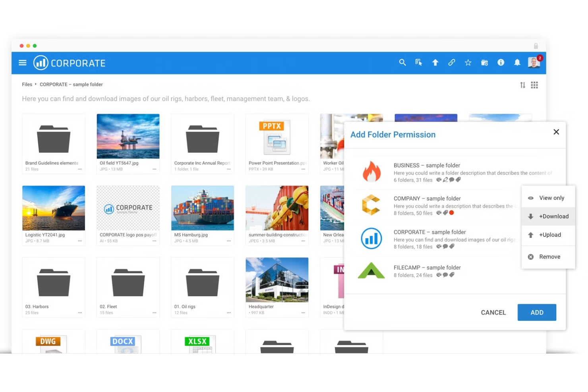Select the BUSINESS flame icon in the dialog
The image size is (588, 392).
point(371,172)
